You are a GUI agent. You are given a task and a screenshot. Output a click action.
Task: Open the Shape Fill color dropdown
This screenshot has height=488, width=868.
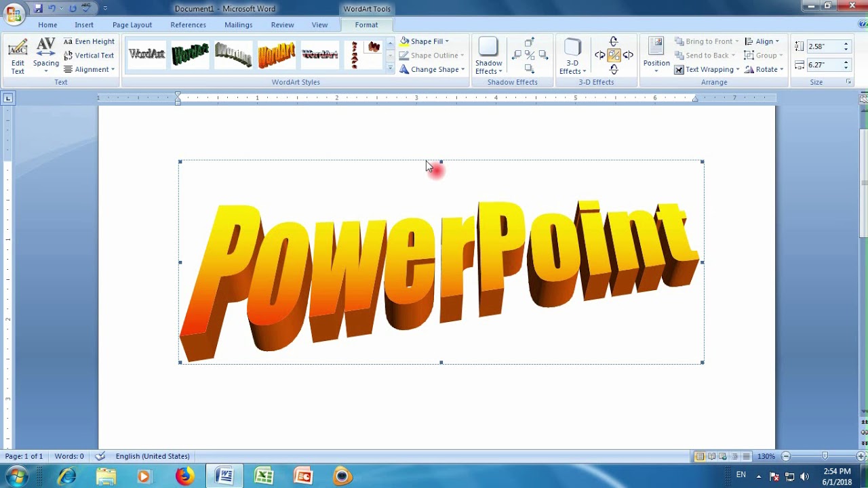(425, 41)
